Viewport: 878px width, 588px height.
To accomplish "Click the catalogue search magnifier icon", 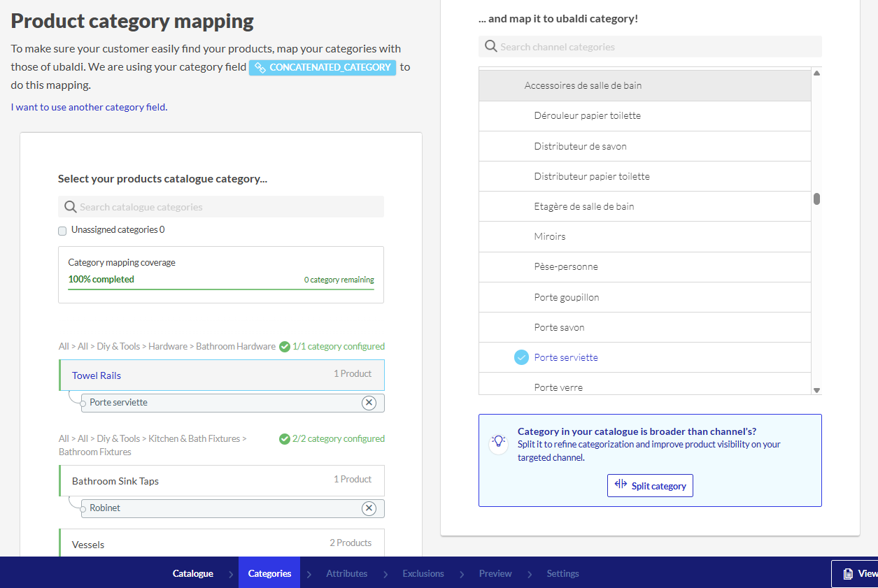I will tap(70, 207).
